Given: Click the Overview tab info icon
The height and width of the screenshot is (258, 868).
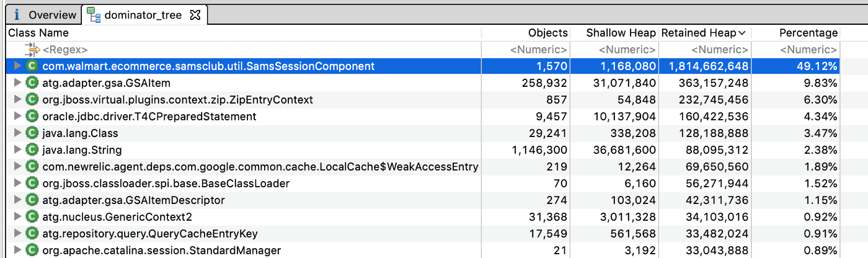Looking at the screenshot, I should pyautogui.click(x=18, y=15).
